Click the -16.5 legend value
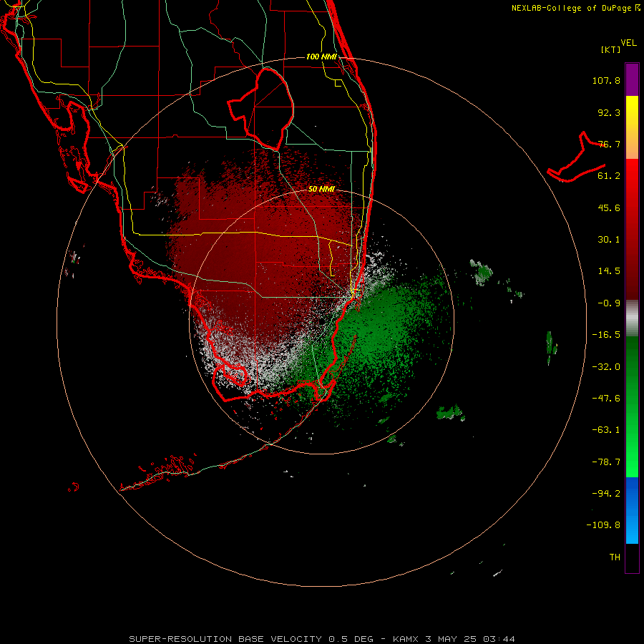644x644 pixels. 606,335
